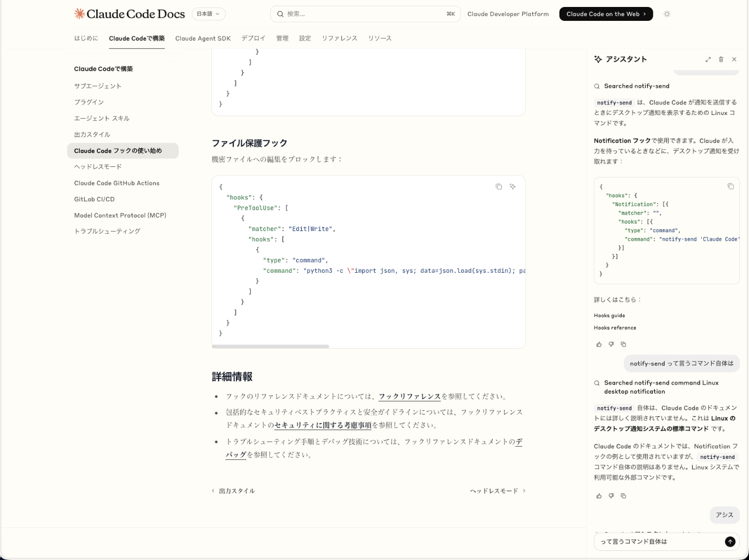Viewport: 749px width, 560px height.
Task: Open the Claude Agent SDK tab
Action: pyautogui.click(x=203, y=39)
